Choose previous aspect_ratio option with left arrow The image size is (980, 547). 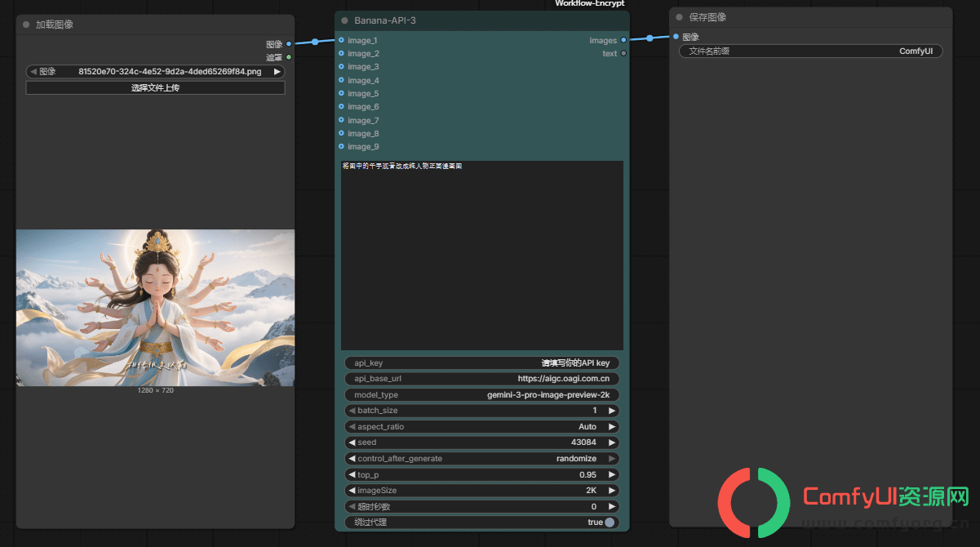click(352, 426)
